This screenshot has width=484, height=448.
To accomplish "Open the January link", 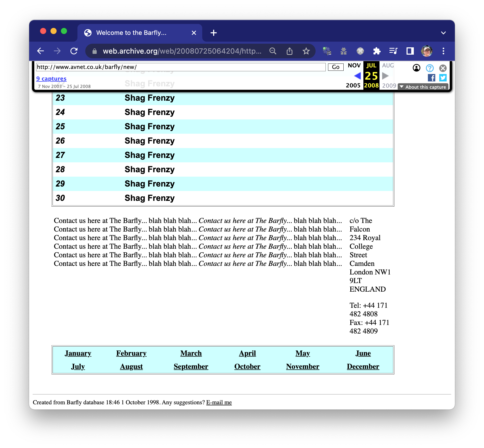I will pyautogui.click(x=78, y=353).
